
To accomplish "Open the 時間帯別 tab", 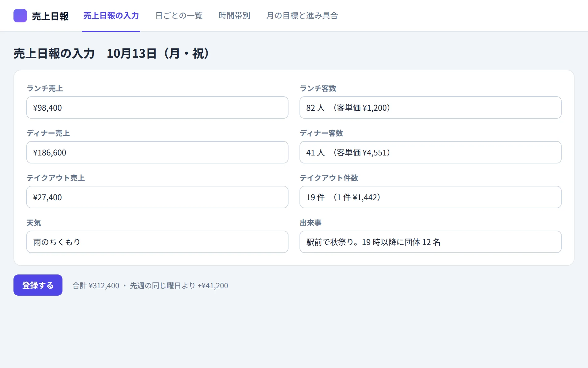I will point(235,16).
